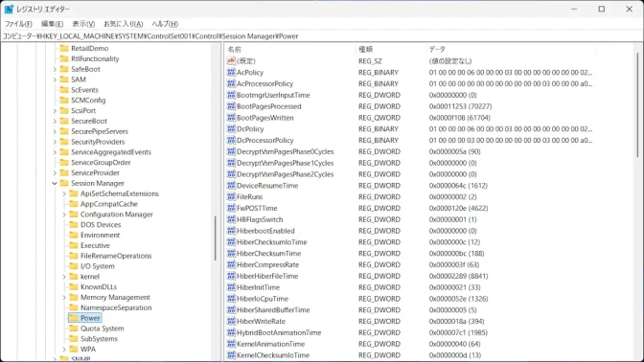
Task: Select the BootmgrUserInputTime value name
Action: pyautogui.click(x=273, y=95)
